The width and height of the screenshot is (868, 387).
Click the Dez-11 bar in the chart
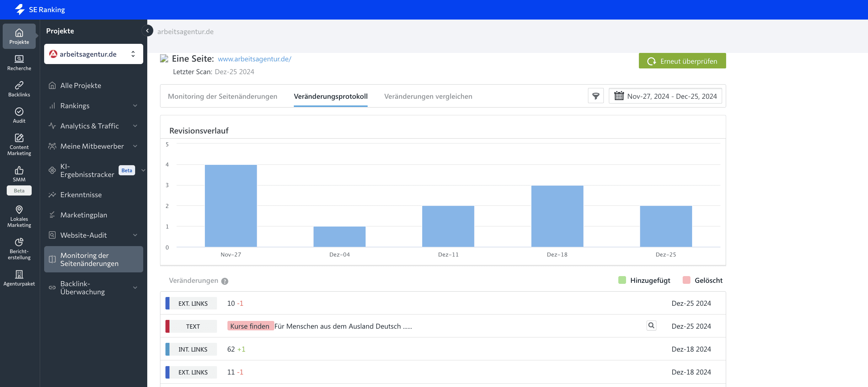pos(448,227)
